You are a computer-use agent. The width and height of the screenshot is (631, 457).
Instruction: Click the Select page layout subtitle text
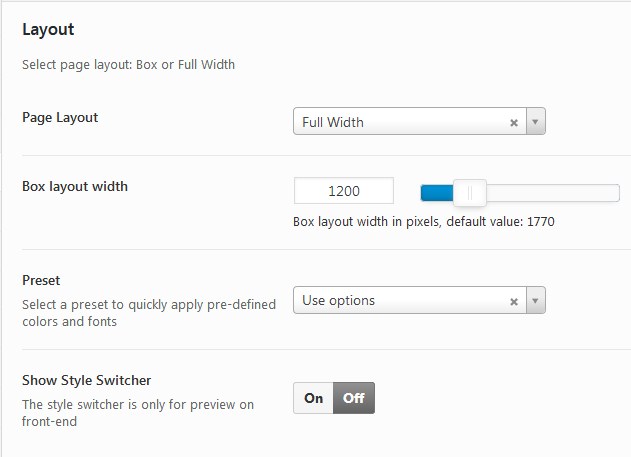click(128, 65)
